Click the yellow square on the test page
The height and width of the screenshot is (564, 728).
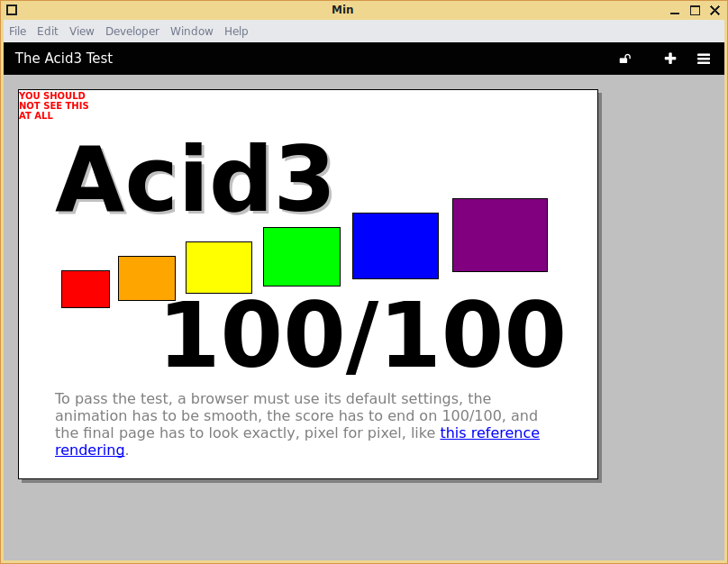pos(218,267)
